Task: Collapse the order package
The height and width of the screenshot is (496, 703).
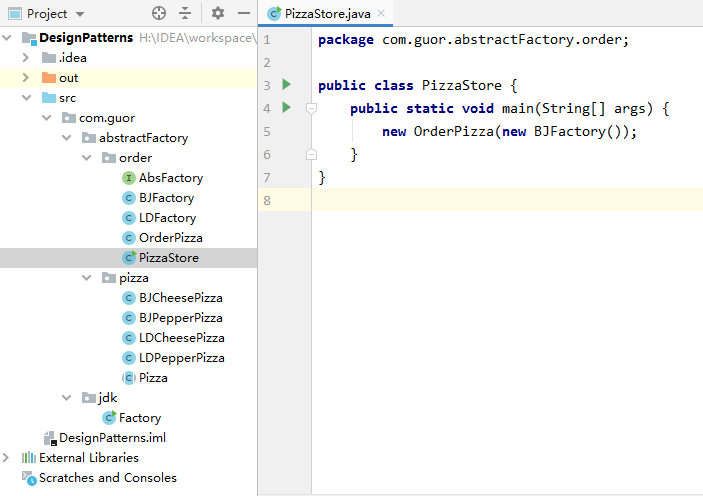Action: tap(87, 157)
